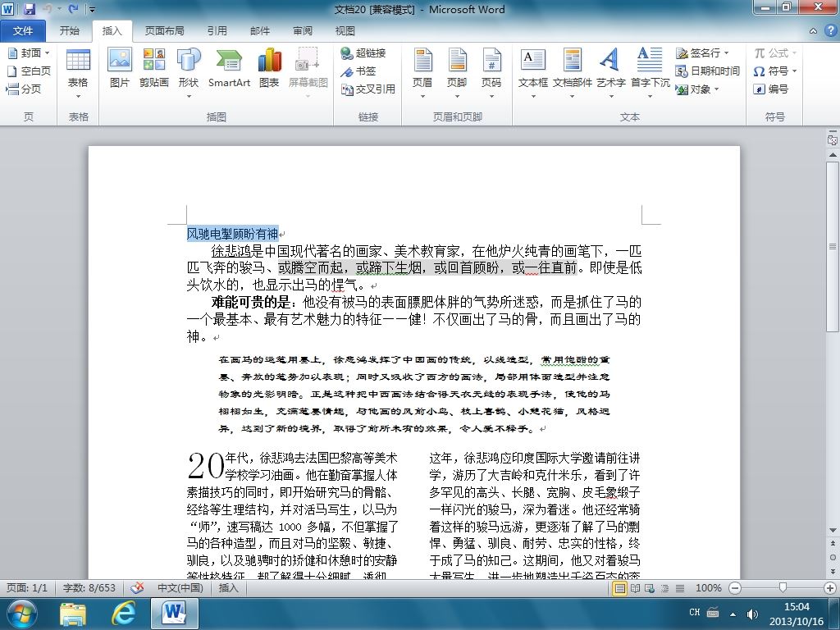This screenshot has height=630, width=840.
Task: Toggle the ruler display button above scrollbar
Action: pos(832,139)
